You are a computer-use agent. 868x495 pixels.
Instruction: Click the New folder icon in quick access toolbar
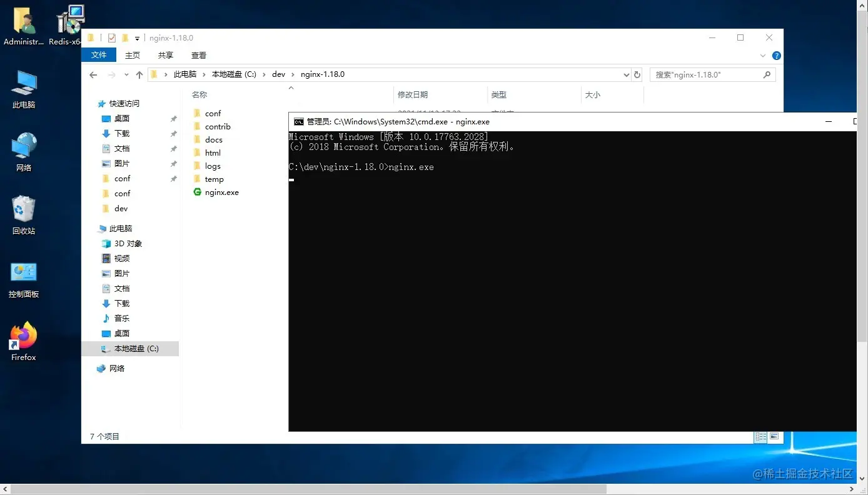pos(125,38)
